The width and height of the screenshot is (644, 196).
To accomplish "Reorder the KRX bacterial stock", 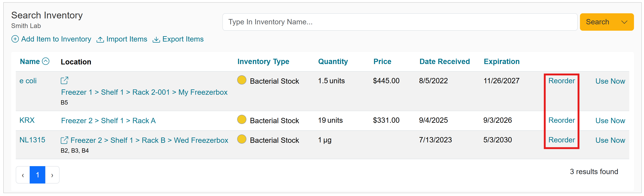I will (561, 120).
